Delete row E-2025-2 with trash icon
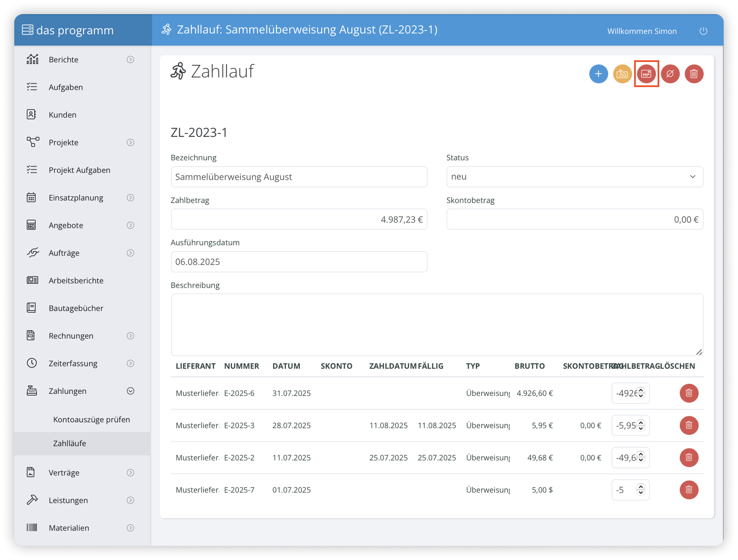 [x=689, y=457]
